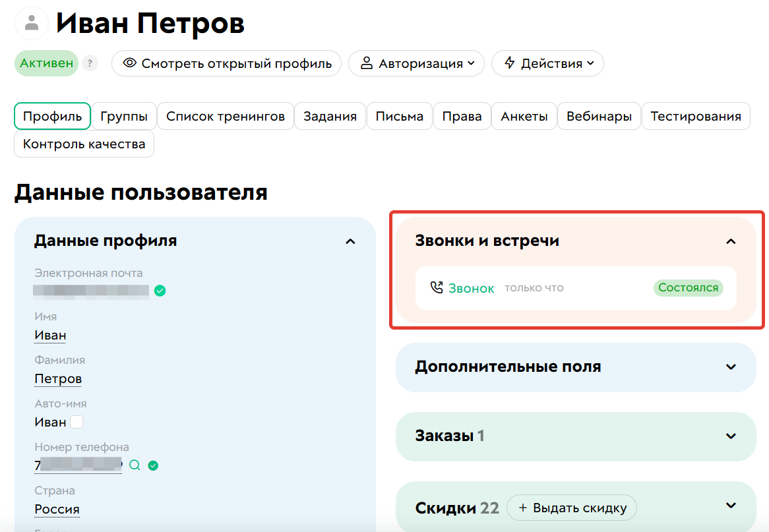Open the Вебинары tab
The width and height of the screenshot is (769, 532).
[x=598, y=115]
